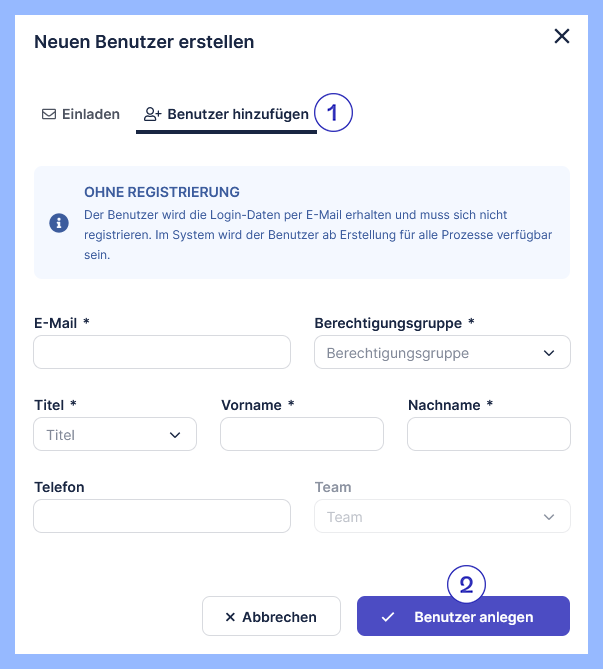Viewport: 603px width, 669px height.
Task: Click the circled number 1 marker
Action: (334, 113)
